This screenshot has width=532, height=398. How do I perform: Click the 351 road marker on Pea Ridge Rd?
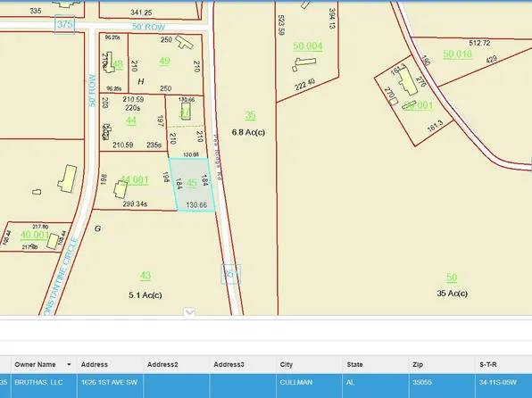[x=230, y=274]
